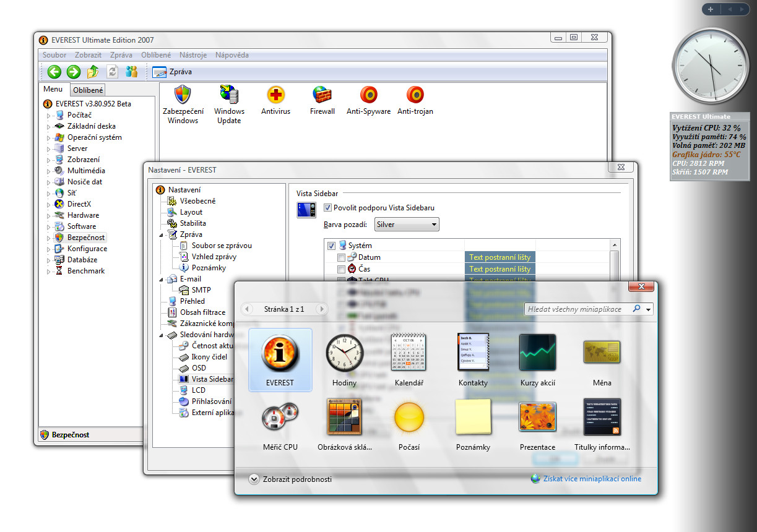Click Získat více miniaplikací online link
The image size is (757, 532).
(x=592, y=479)
